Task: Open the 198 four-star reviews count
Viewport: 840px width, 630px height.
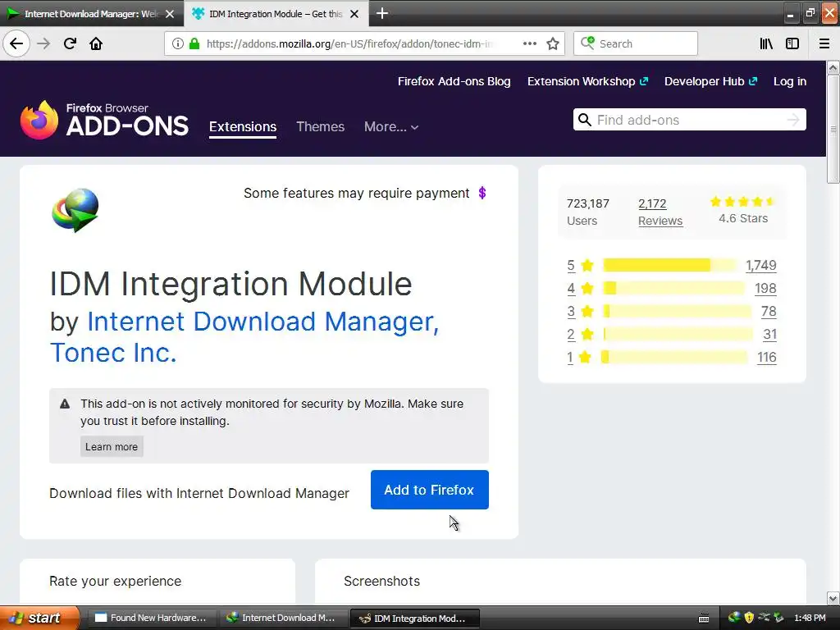Action: pyautogui.click(x=765, y=288)
